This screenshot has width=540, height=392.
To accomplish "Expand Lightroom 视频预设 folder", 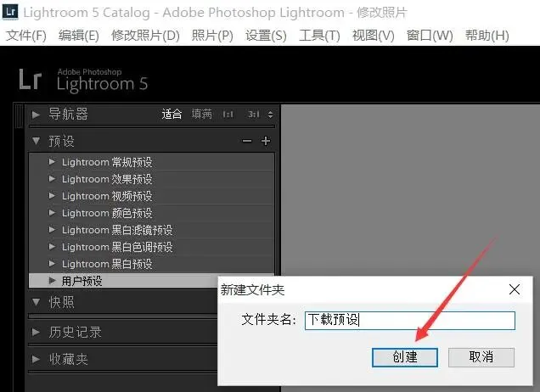I will (x=52, y=196).
